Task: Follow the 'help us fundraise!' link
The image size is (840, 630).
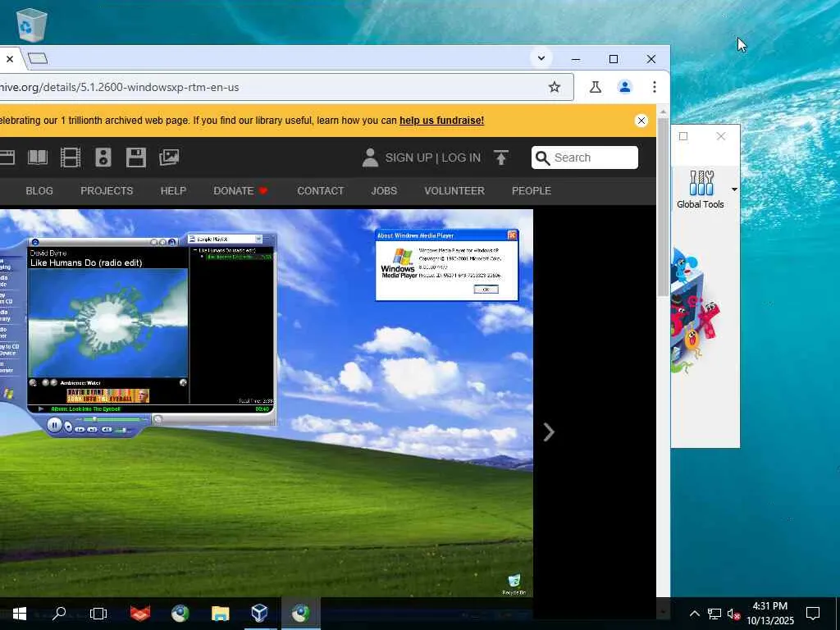Action: (441, 121)
